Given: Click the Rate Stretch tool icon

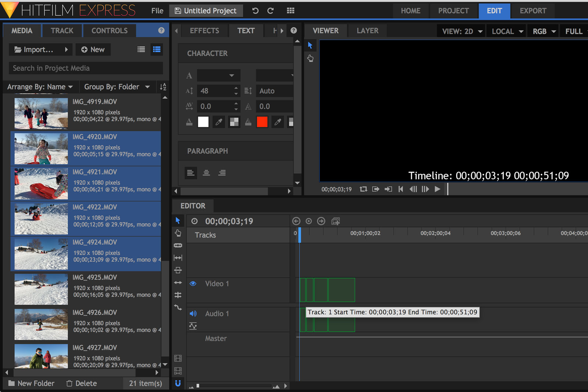Looking at the screenshot, I should [x=178, y=258].
